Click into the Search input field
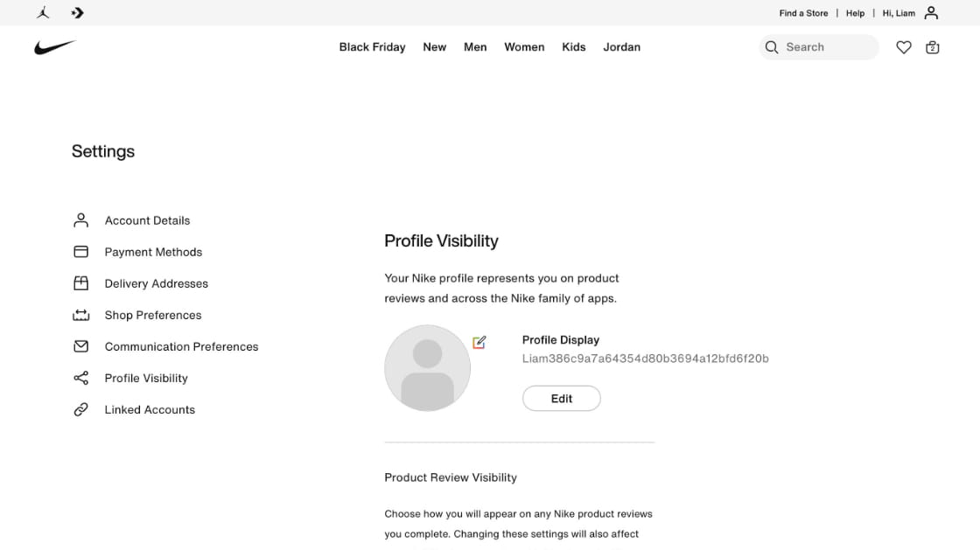This screenshot has width=980, height=550. 829,47
